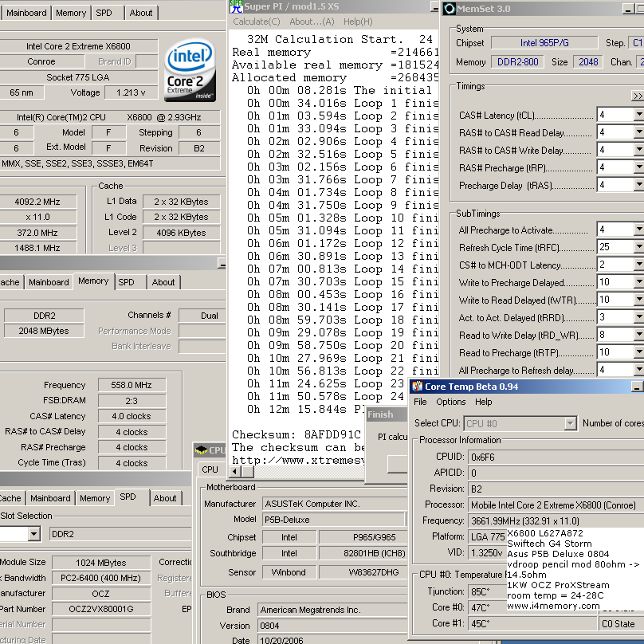Switch to SPD tab in CPU-Z processor window
This screenshot has width=644, height=644.
click(x=104, y=13)
